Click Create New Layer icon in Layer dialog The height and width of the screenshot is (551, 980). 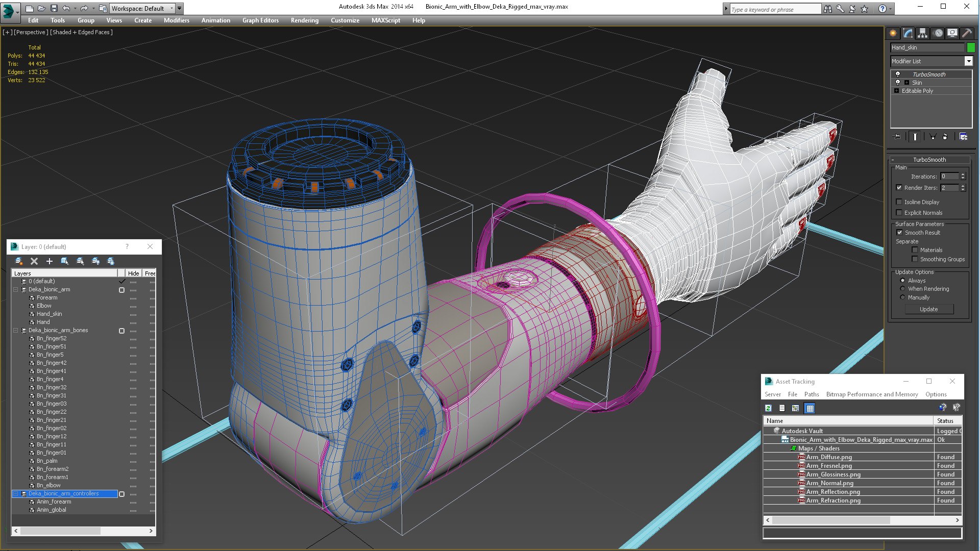[x=19, y=261]
